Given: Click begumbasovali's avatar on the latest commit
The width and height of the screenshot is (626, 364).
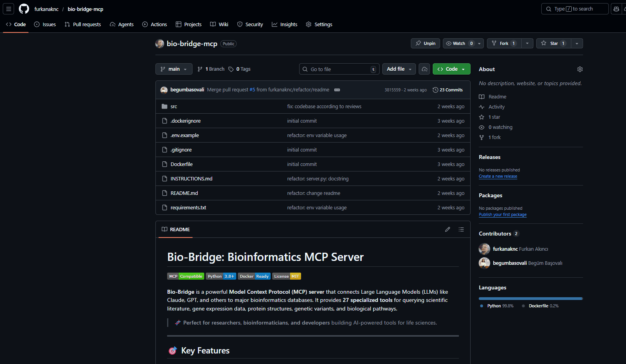Looking at the screenshot, I should click(164, 89).
